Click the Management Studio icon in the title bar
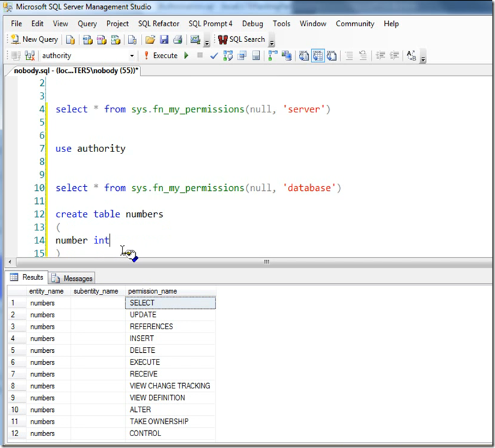The height and width of the screenshot is (448, 495). (x=8, y=7)
